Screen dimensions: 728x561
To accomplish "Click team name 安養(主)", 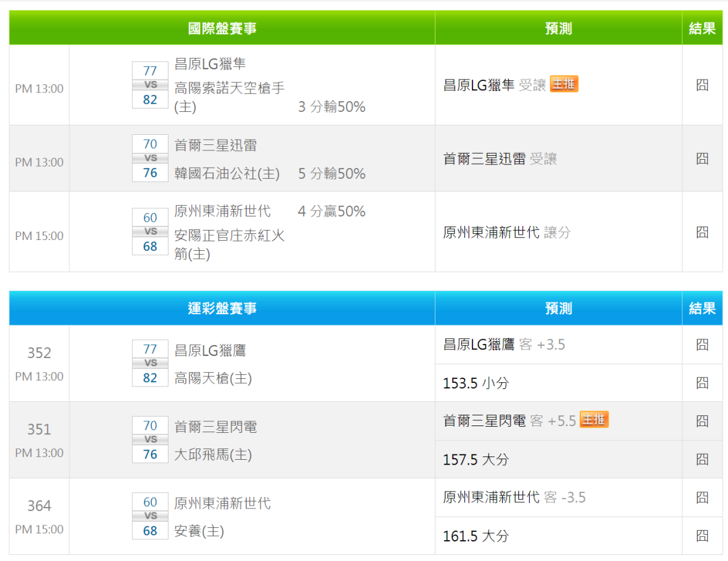I will pos(199,531).
